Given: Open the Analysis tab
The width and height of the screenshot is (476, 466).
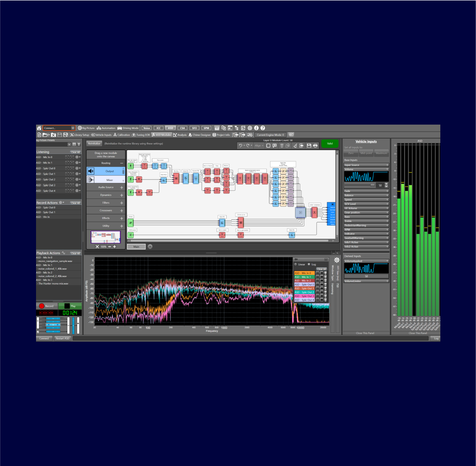Looking at the screenshot, I should coord(180,135).
